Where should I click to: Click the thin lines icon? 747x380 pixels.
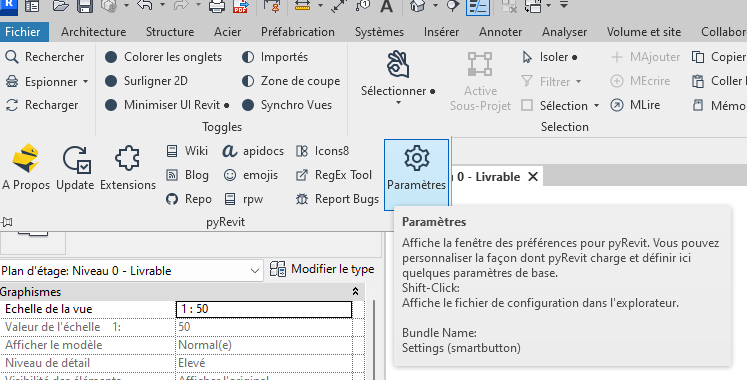(478, 6)
